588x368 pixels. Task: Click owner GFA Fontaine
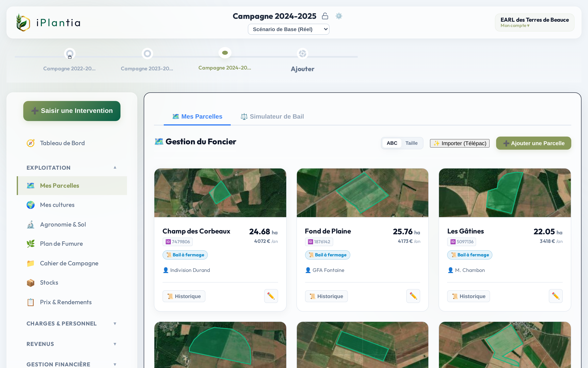325,270
